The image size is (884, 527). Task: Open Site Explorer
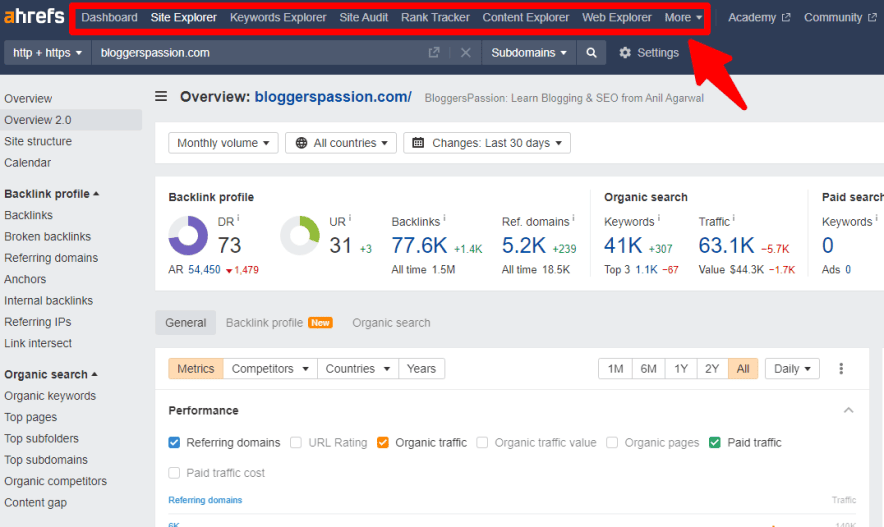tap(183, 17)
